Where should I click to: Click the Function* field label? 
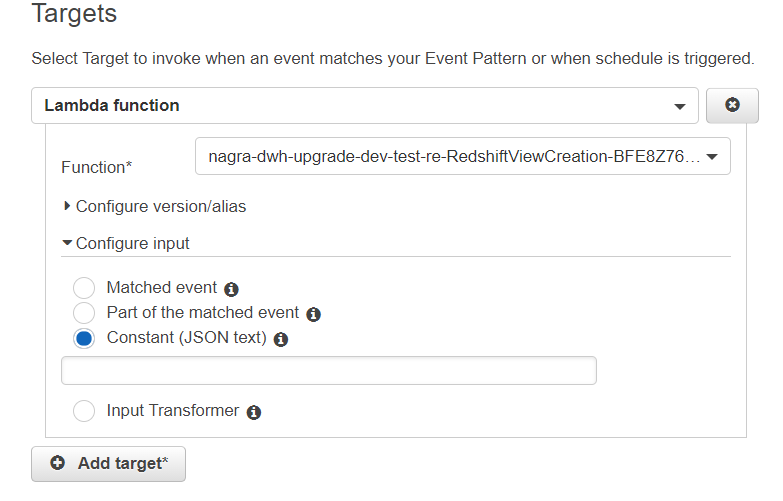[x=97, y=167]
